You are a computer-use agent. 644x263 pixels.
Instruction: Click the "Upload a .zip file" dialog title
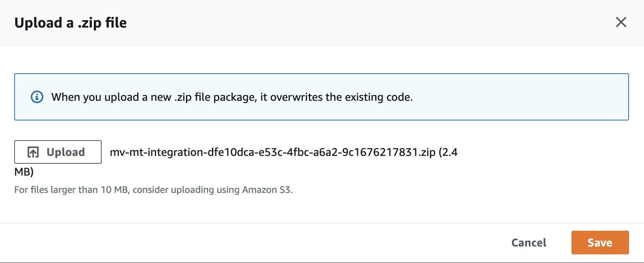point(71,23)
